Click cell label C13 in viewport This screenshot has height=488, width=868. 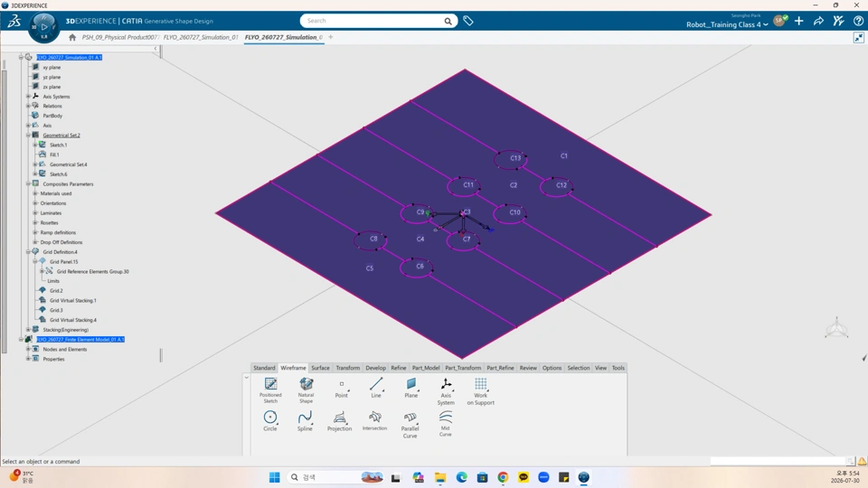515,158
